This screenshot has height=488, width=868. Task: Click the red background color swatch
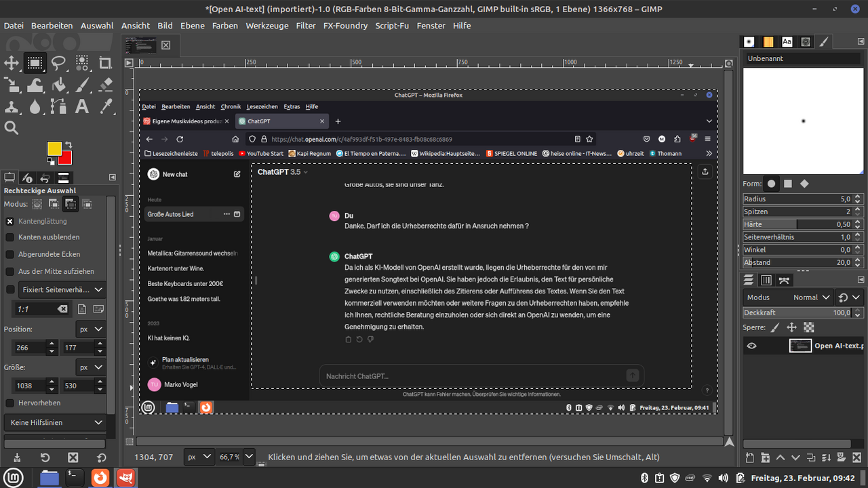pyautogui.click(x=64, y=159)
